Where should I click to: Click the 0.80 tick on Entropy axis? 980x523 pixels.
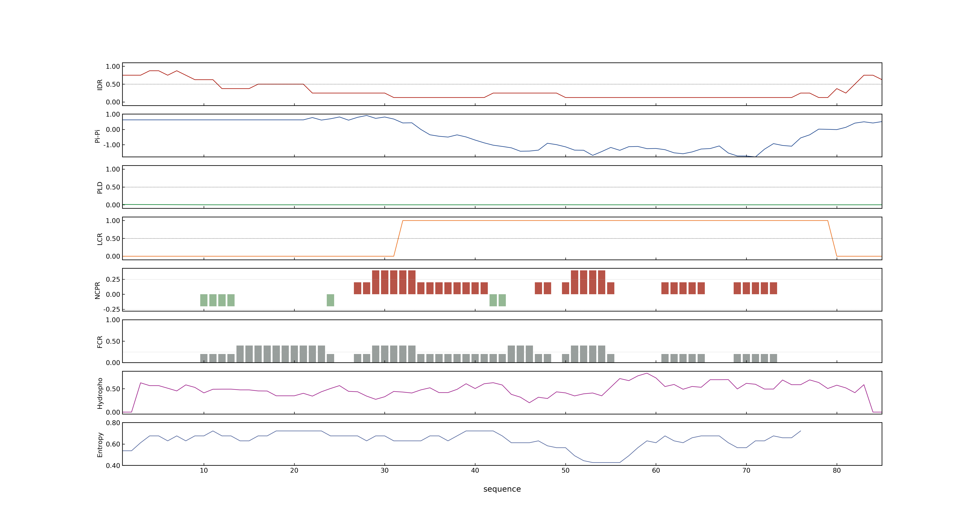(113, 423)
